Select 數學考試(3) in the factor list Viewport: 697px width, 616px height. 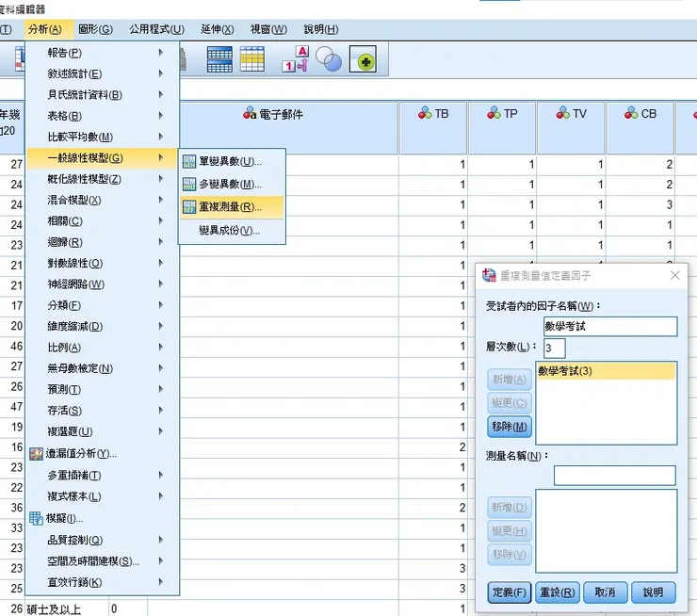[x=607, y=371]
